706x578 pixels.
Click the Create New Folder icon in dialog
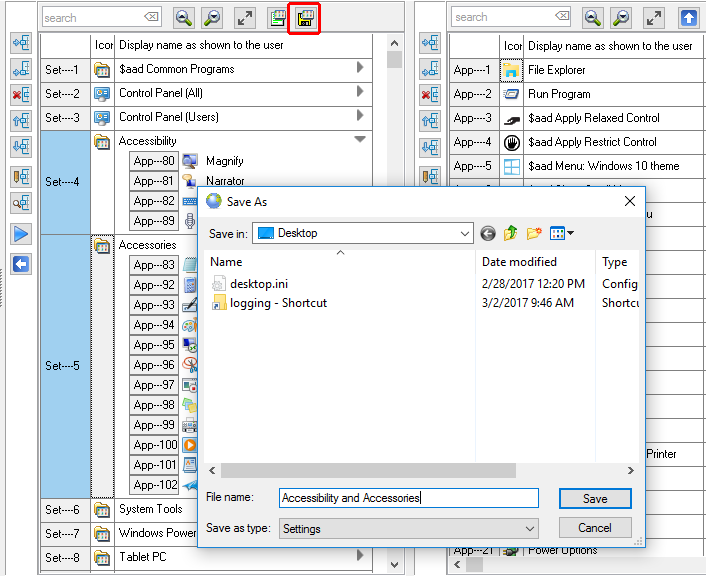pos(535,233)
